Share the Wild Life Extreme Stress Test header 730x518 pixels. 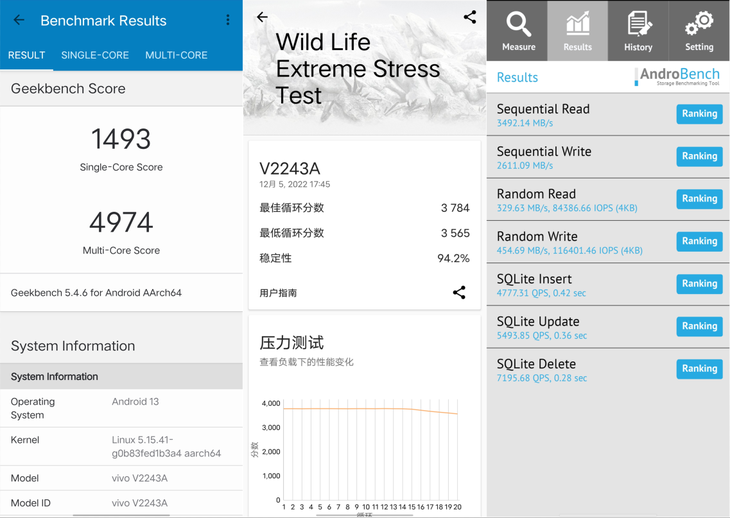tap(470, 17)
